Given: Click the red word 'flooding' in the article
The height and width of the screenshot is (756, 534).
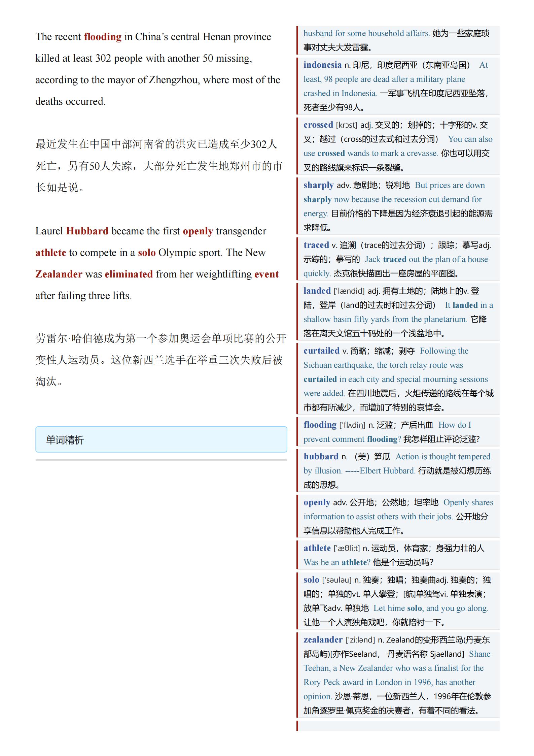Looking at the screenshot, I should pos(103,37).
